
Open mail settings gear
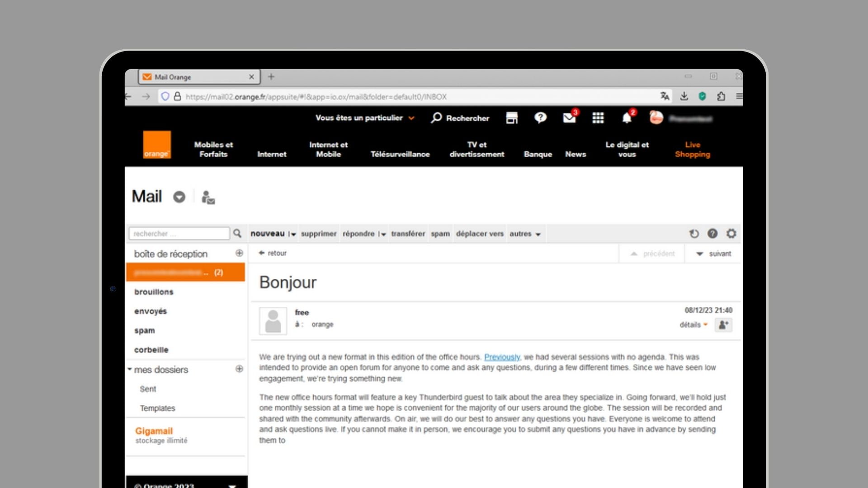click(x=731, y=234)
